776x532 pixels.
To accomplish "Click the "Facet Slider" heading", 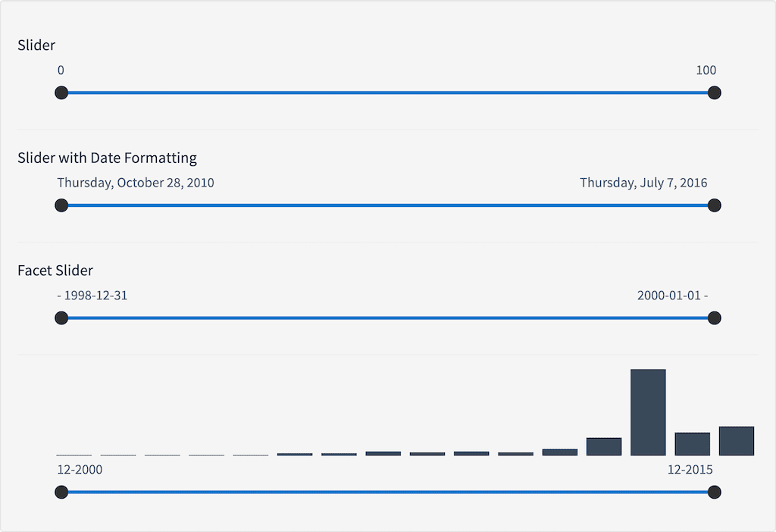I will click(x=55, y=271).
